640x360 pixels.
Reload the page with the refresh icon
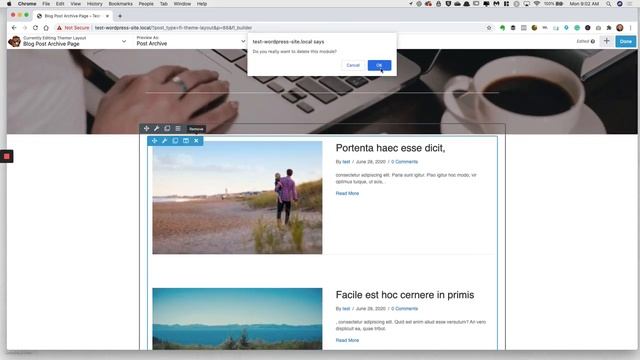(36, 28)
